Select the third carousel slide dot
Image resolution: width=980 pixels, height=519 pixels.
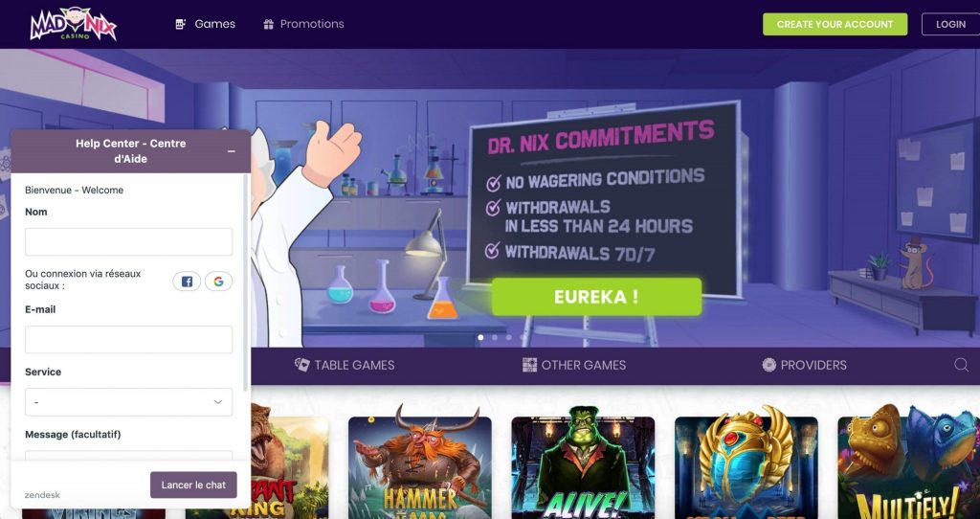[509, 338]
